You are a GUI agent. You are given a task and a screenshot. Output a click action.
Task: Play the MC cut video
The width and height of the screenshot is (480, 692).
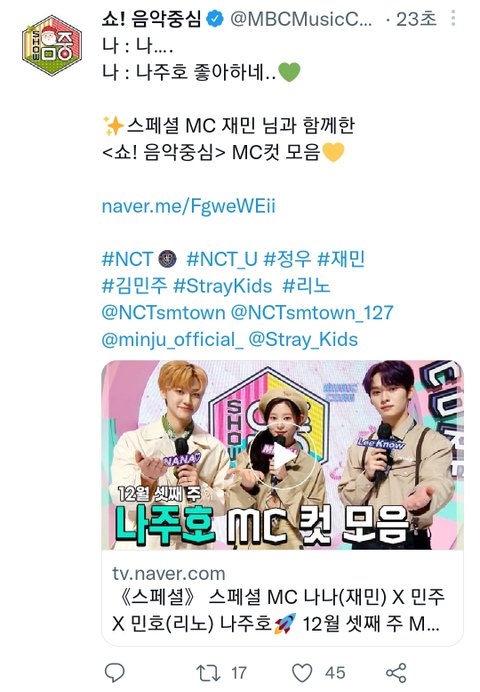click(282, 455)
